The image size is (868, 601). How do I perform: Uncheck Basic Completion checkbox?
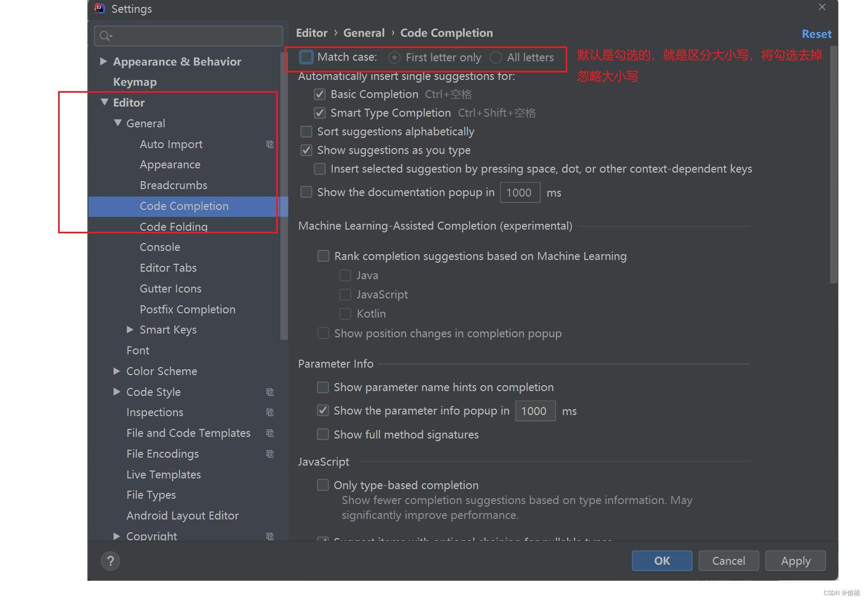pos(320,94)
